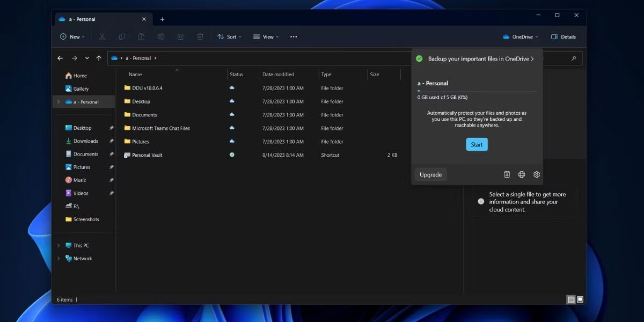The image size is (644, 322).
Task: Open the three-dot See more menu
Action: point(294,36)
